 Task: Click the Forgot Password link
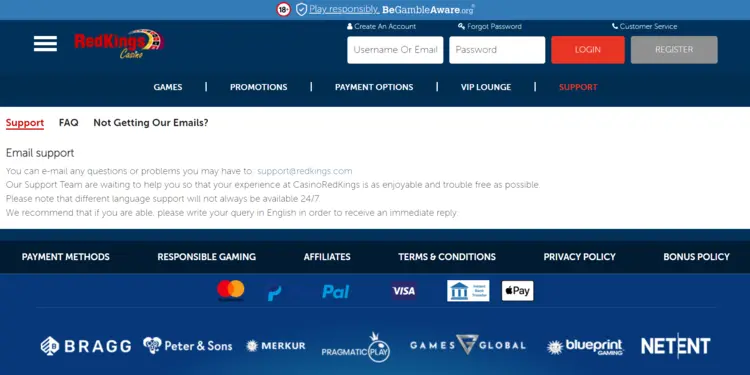[490, 26]
